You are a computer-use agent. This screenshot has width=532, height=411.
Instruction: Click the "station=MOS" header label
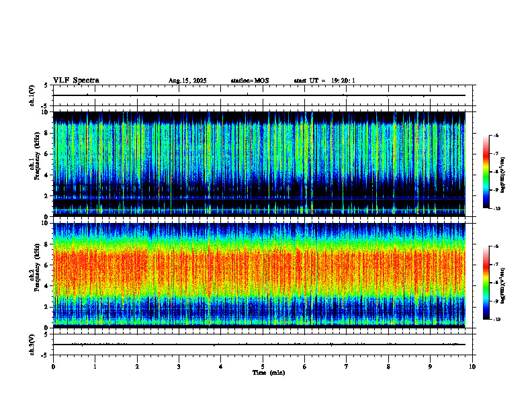click(250, 81)
